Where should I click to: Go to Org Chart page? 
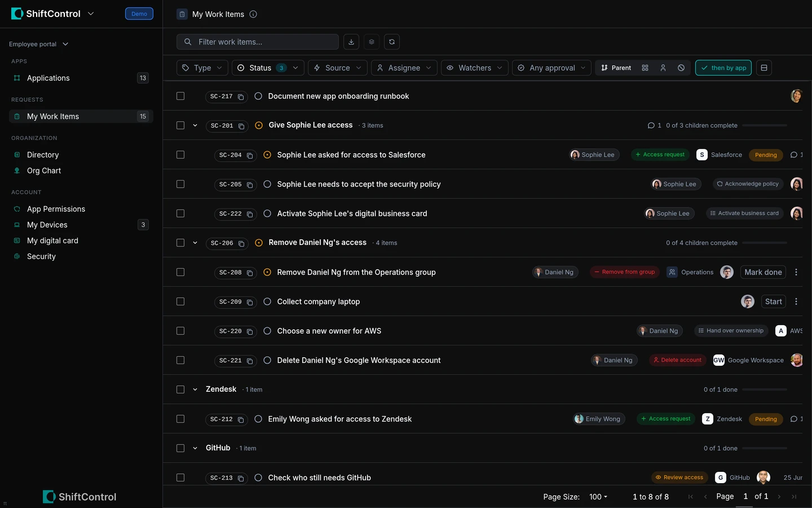coord(81,170)
